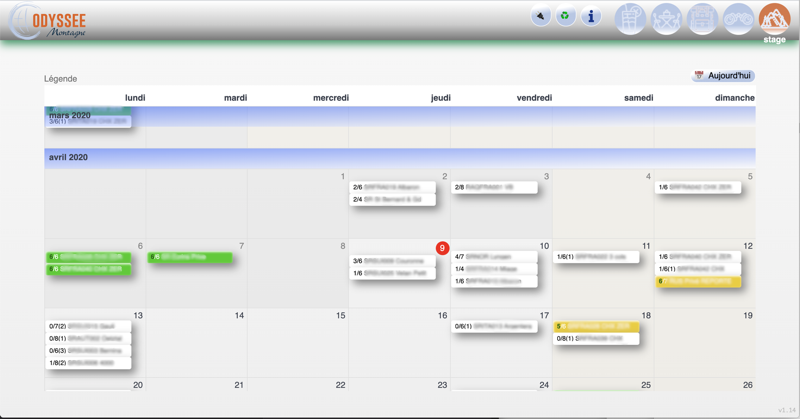800x419 pixels.
Task: Open green event on Tuesday April 7
Action: pyautogui.click(x=190, y=257)
